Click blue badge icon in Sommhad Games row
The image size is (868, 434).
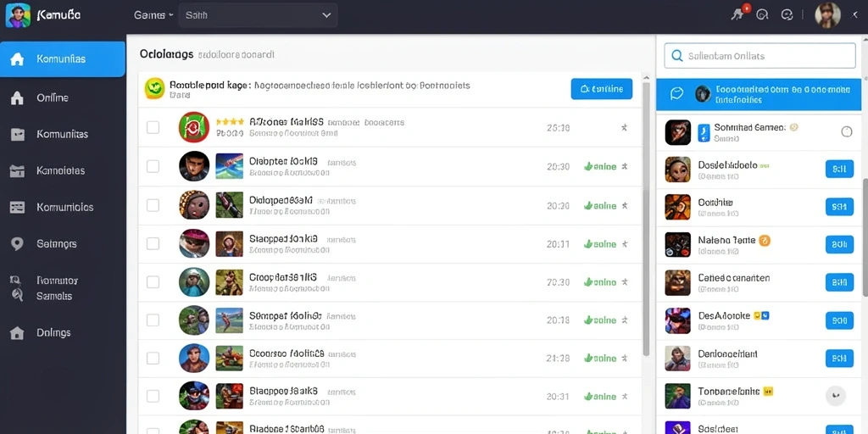[x=704, y=132]
